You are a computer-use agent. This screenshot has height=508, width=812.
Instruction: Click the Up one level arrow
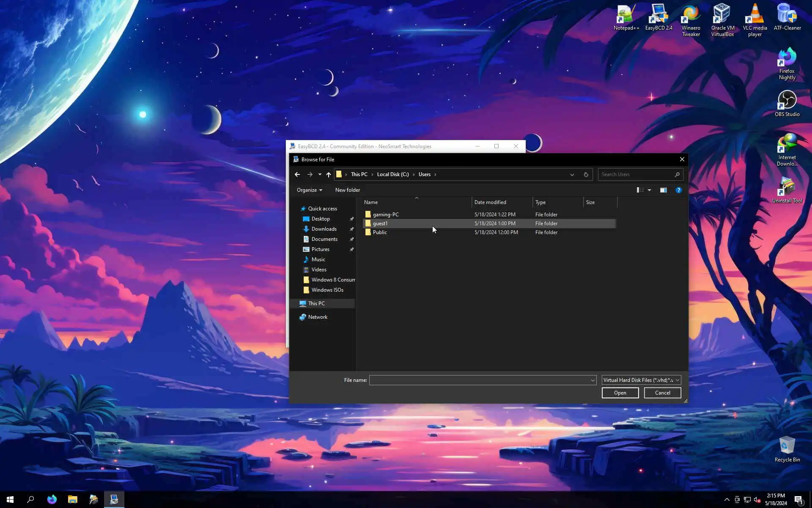pyautogui.click(x=329, y=174)
